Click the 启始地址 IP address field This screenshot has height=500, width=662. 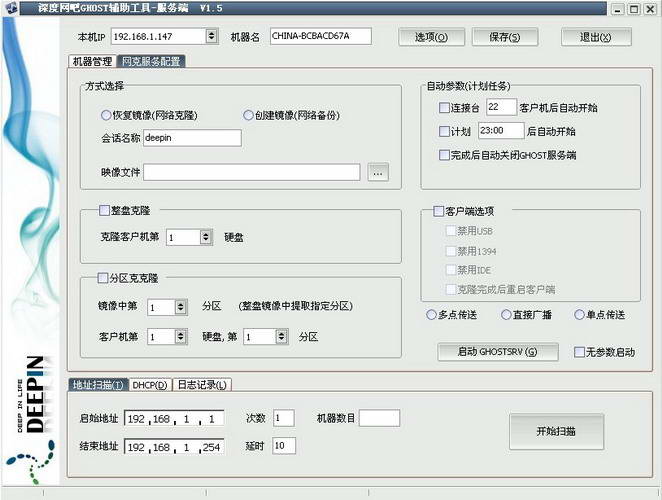[x=174, y=418]
